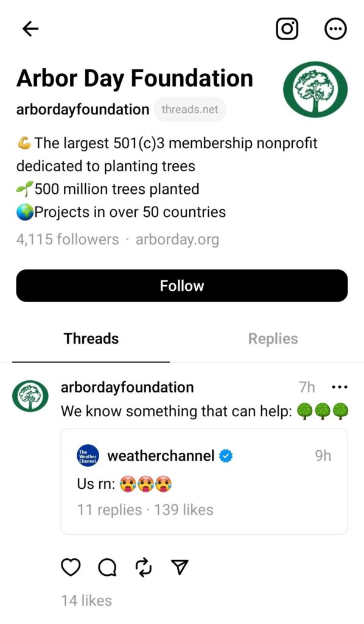Expand the weatherchannel quoted post
The height and width of the screenshot is (624, 364).
point(203,481)
